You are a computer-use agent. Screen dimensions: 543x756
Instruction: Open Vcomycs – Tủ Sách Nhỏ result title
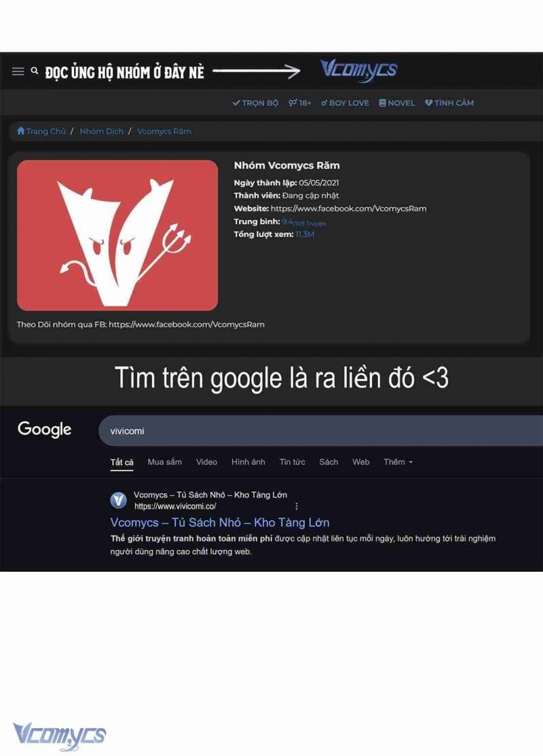coord(220,522)
